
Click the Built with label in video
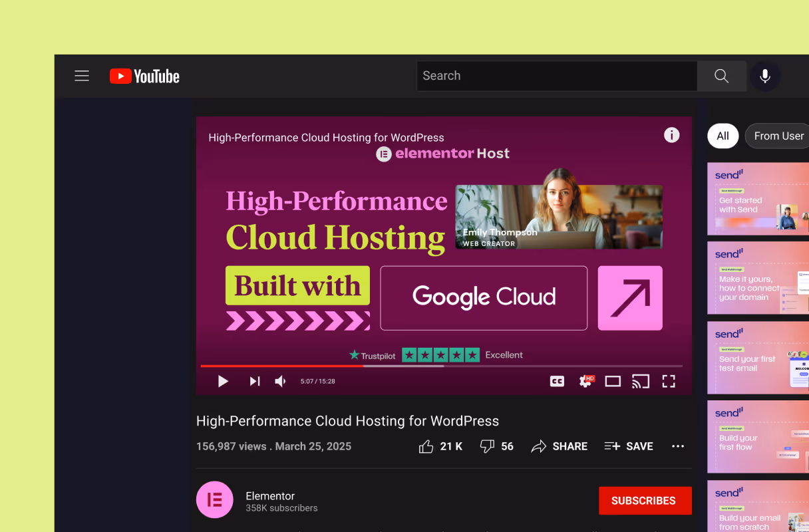(297, 285)
